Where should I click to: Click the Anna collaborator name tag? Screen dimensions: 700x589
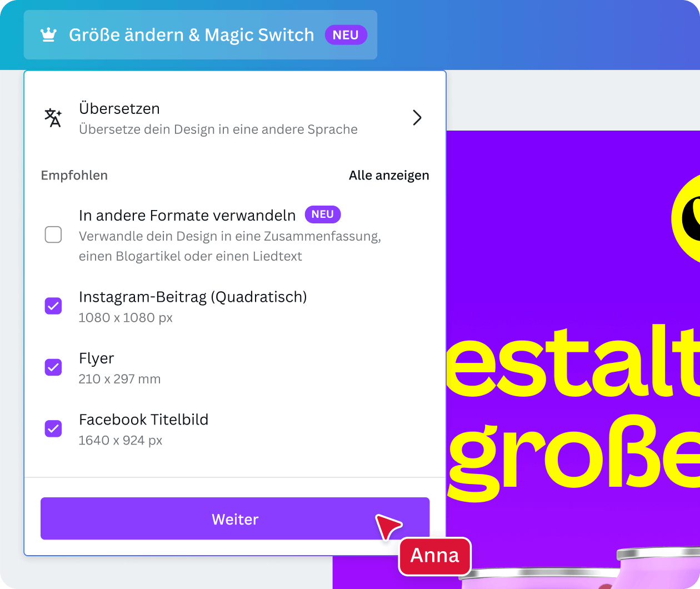(434, 556)
